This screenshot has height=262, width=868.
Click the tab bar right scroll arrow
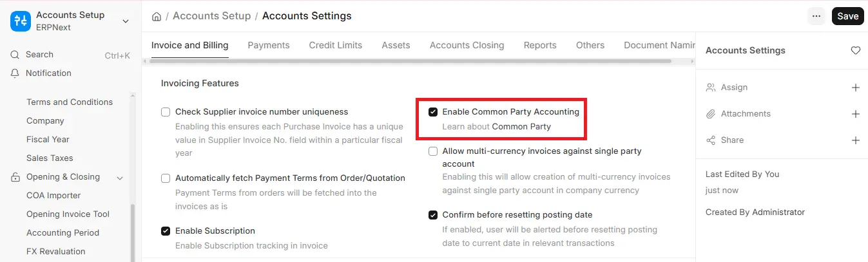click(x=692, y=61)
